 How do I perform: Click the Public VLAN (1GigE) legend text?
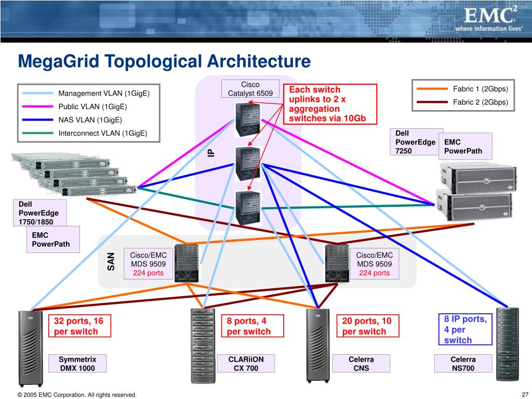(92, 107)
